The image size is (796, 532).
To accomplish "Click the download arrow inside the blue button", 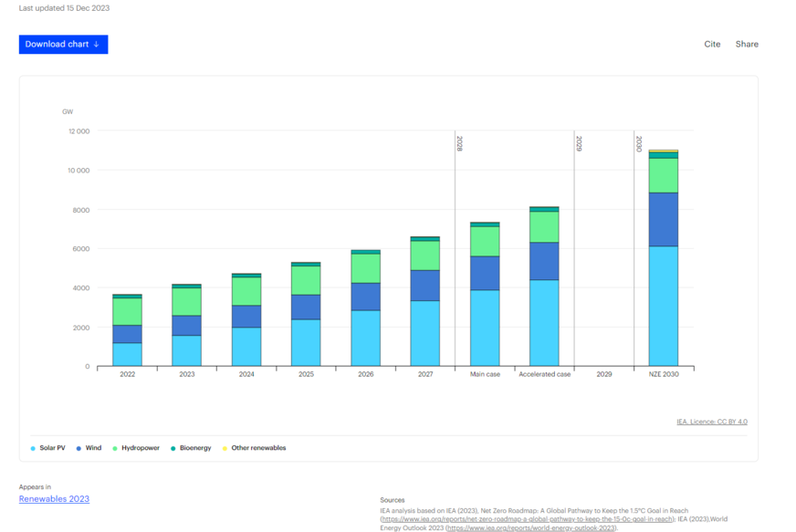I will (x=98, y=44).
